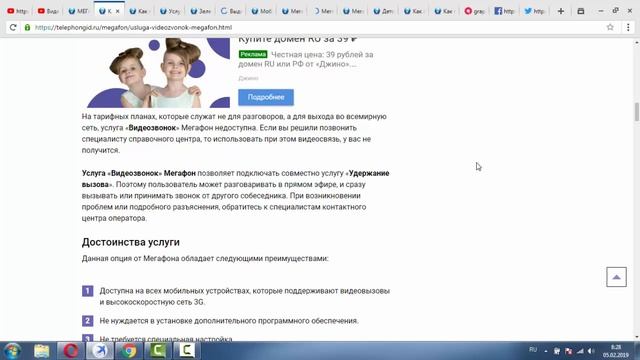The height and width of the screenshot is (360, 640).
Task: Click the network signal tray icon
Action: click(580, 351)
